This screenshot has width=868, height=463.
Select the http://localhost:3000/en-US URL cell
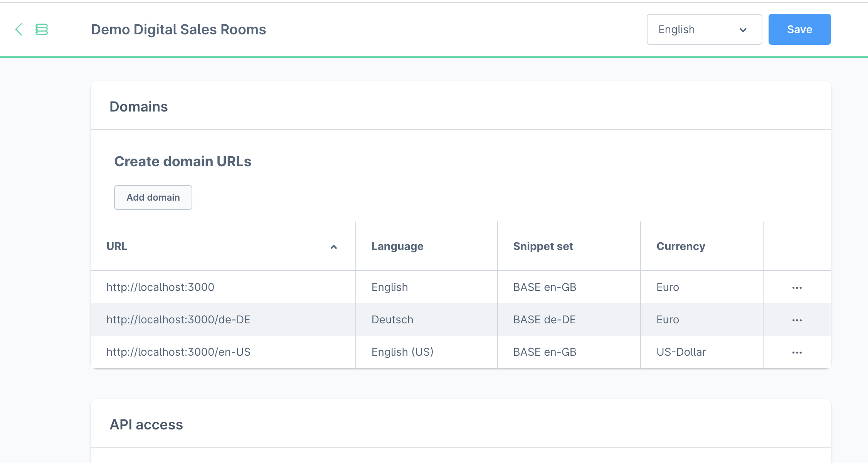178,352
